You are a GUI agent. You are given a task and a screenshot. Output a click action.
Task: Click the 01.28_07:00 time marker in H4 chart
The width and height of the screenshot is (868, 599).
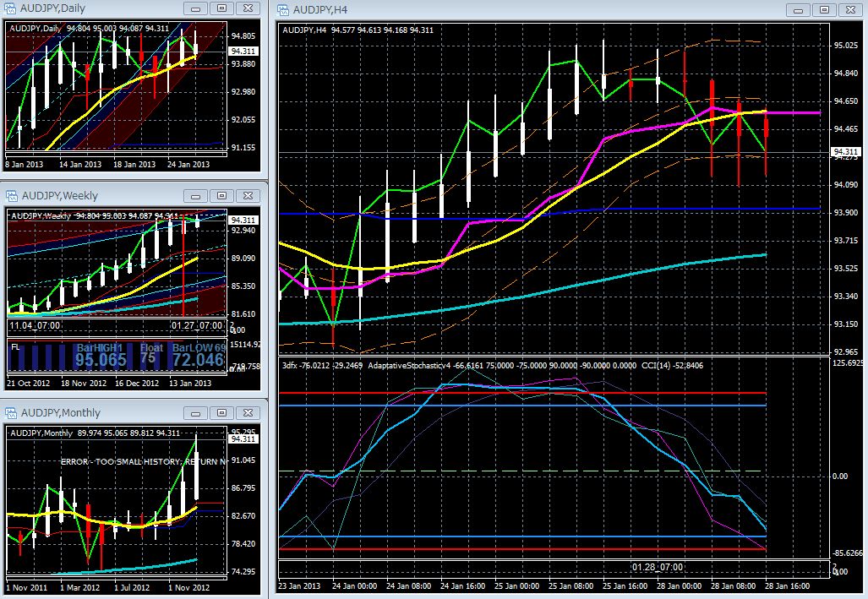[658, 568]
